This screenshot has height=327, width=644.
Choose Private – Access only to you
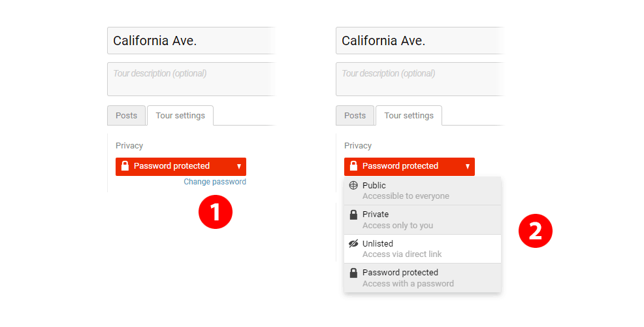[423, 220]
